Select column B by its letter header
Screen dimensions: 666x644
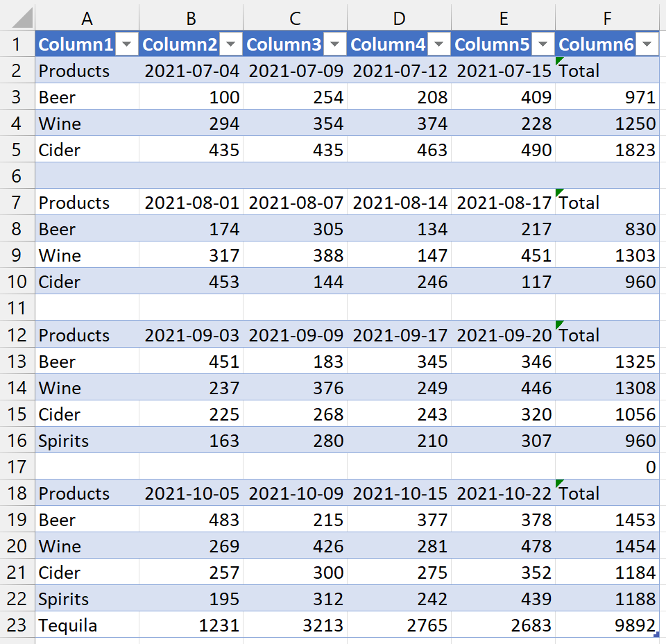coord(191,18)
